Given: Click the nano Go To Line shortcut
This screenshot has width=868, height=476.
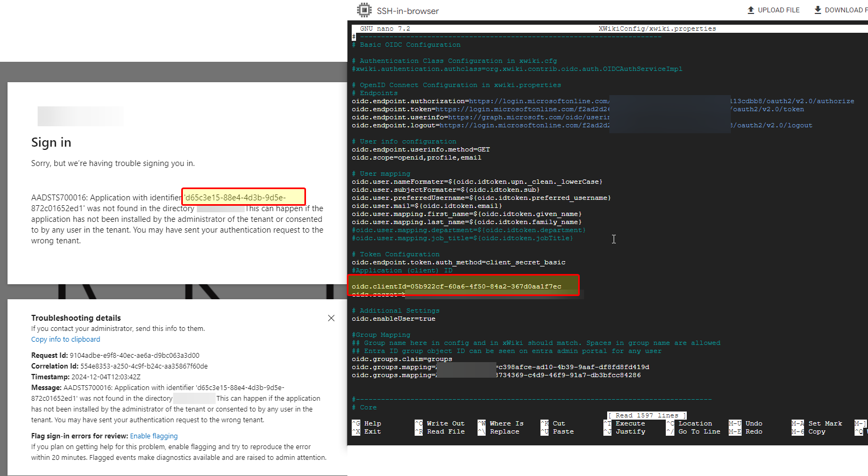Looking at the screenshot, I should (x=694, y=431).
